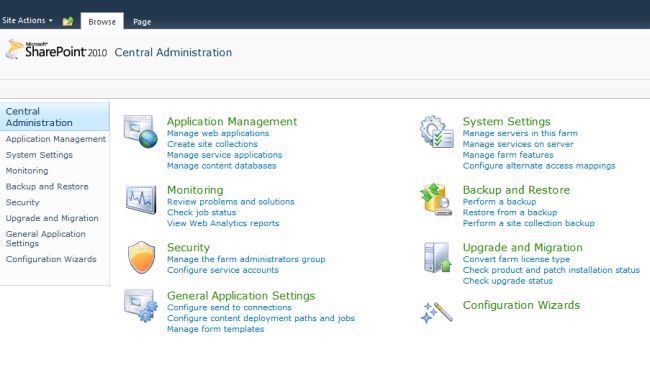The image size is (650, 365).
Task: Click the System Settings gear checklist icon
Action: point(437,132)
